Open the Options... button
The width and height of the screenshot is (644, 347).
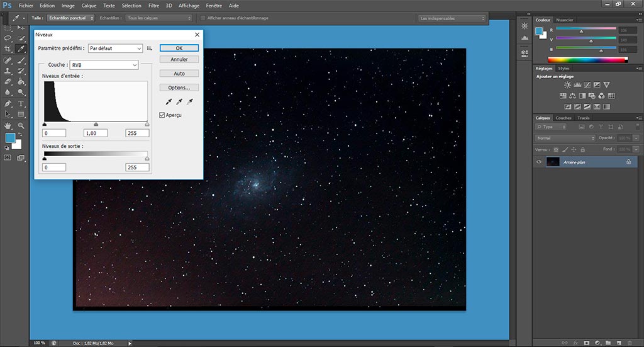click(x=179, y=88)
